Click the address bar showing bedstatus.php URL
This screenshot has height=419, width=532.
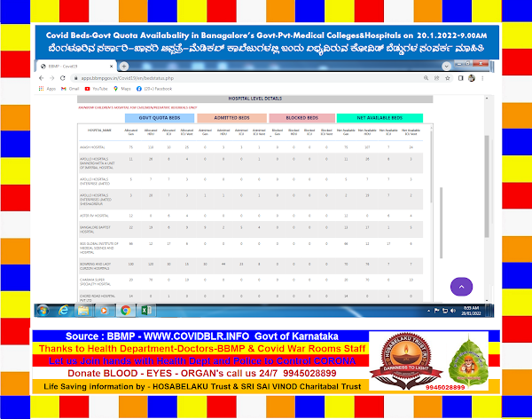click(x=245, y=78)
